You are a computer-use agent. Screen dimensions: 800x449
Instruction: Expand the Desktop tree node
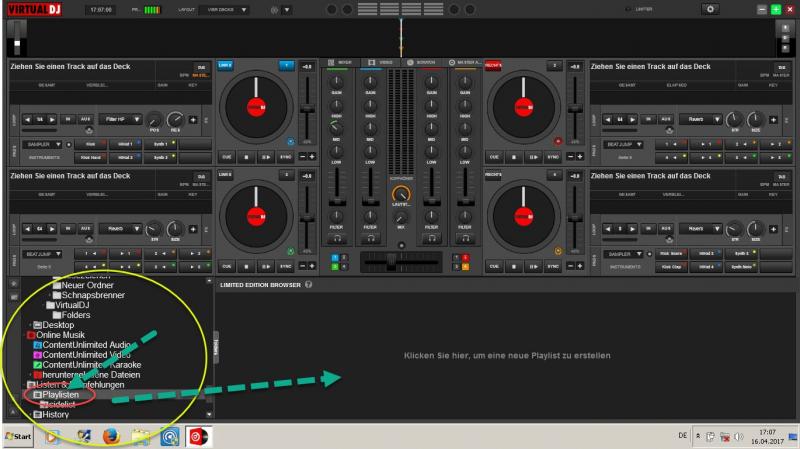point(30,325)
